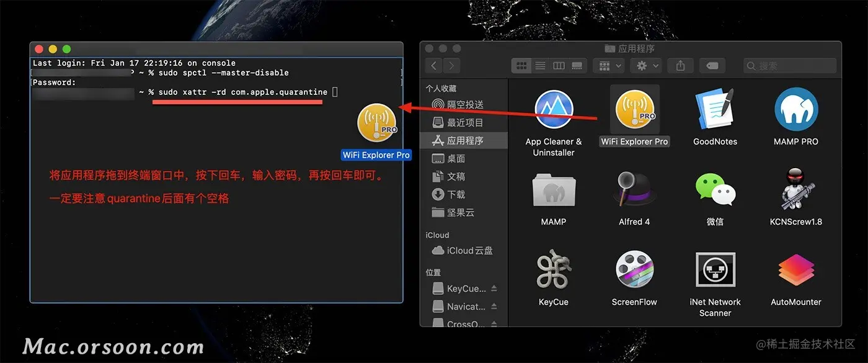The width and height of the screenshot is (868, 363).
Task: Click the 'sudo spctl --master-disable' terminal line
Action: [223, 73]
